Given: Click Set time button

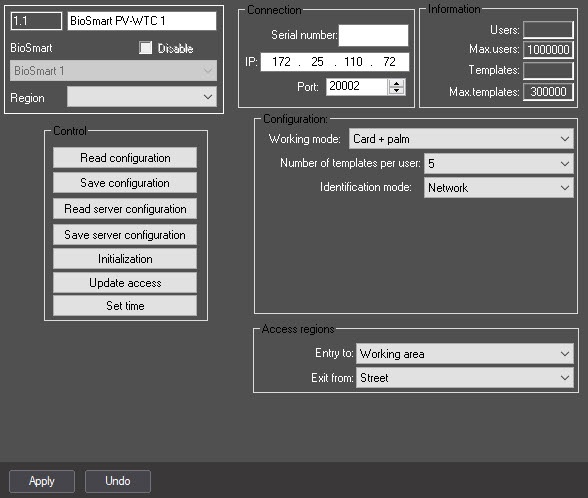Looking at the screenshot, I should 125,306.
